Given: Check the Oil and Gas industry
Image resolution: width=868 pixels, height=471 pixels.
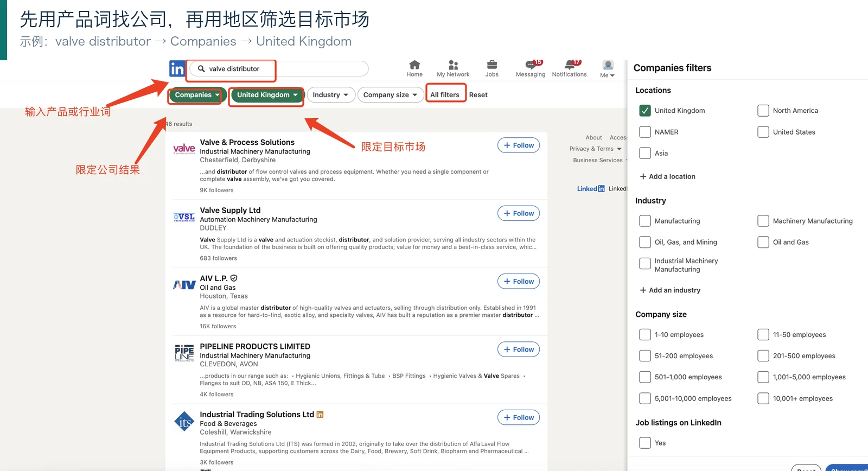Looking at the screenshot, I should (763, 242).
